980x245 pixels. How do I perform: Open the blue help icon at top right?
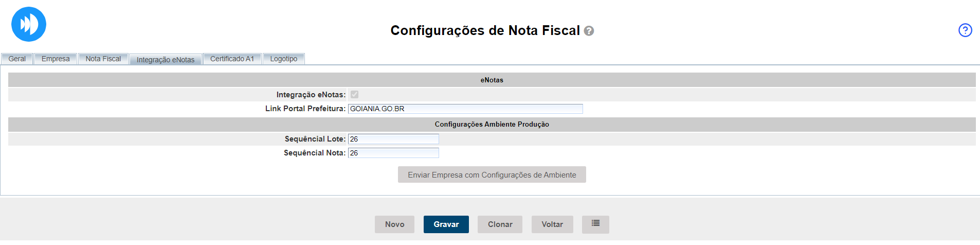tap(965, 30)
